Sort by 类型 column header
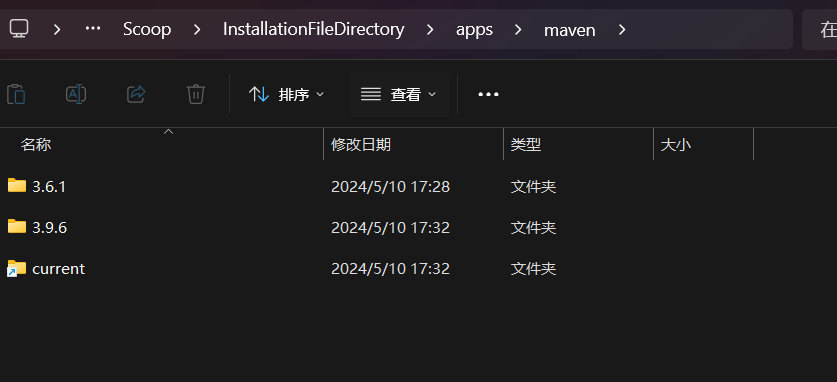This screenshot has height=382, width=837. click(526, 144)
